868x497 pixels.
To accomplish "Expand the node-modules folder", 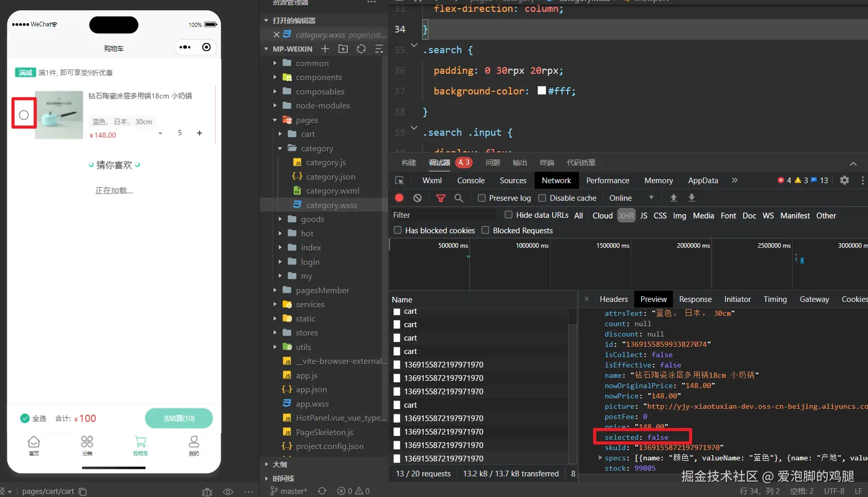I will pos(275,105).
